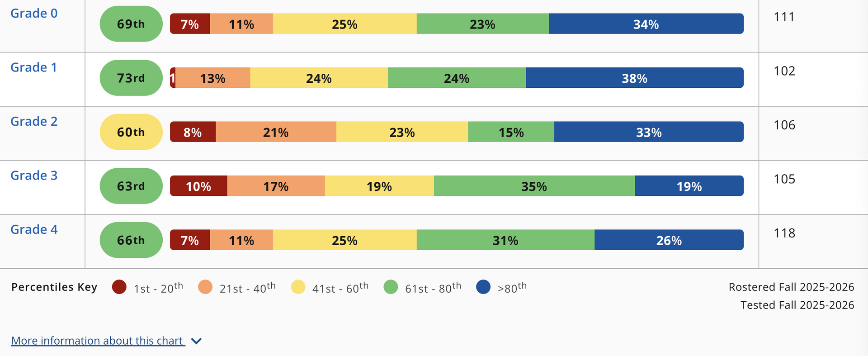Click the red 1st-20th key circle
The width and height of the screenshot is (868, 356).
coord(119,287)
